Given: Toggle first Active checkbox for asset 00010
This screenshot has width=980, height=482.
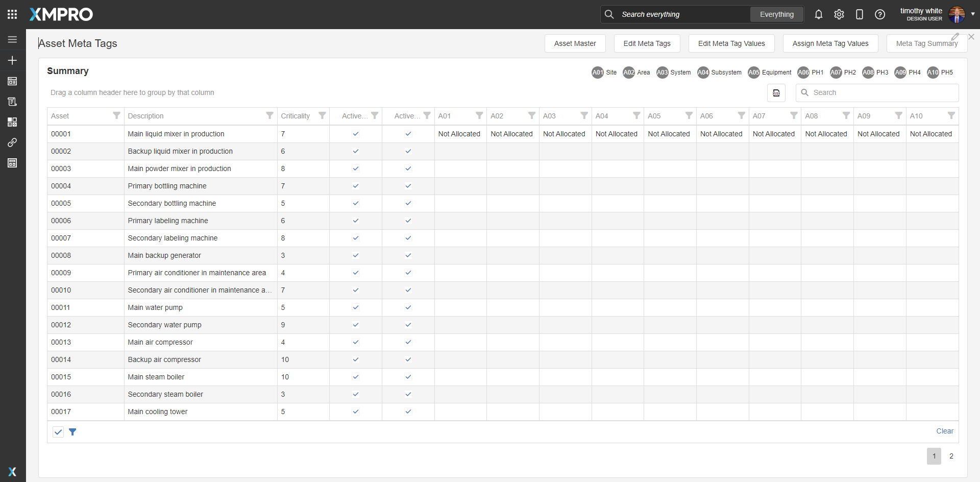Looking at the screenshot, I should tap(356, 290).
